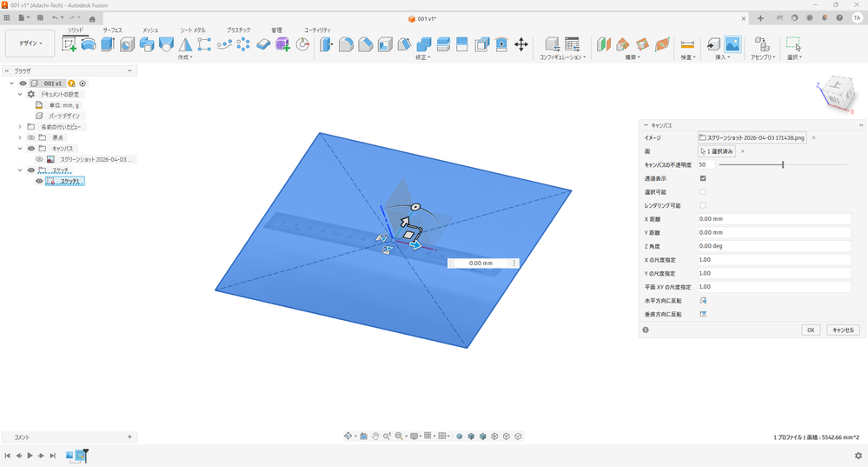Screen dimensions: 868x467
Task: Open the 構築 dropdown menu
Action: click(x=633, y=57)
